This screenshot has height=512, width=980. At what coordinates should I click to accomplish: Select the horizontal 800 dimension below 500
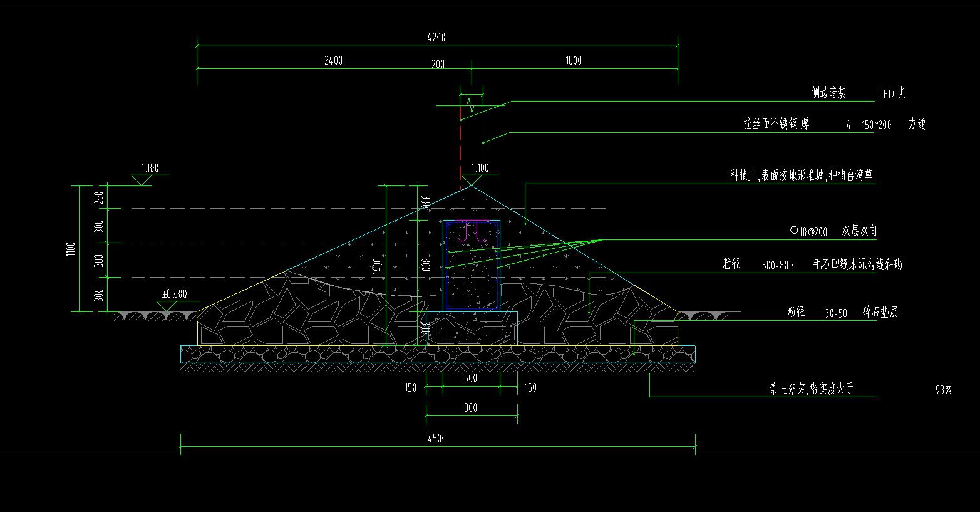pos(470,408)
